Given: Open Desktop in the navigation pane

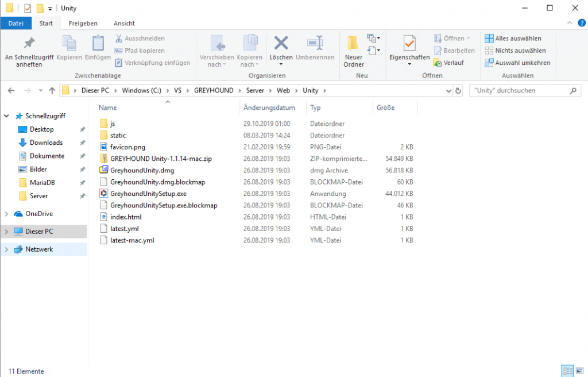Looking at the screenshot, I should [x=41, y=129].
